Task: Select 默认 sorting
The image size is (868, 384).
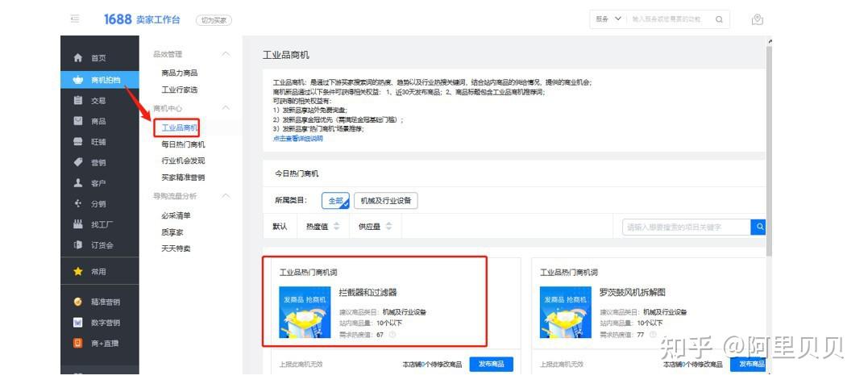Action: click(280, 227)
